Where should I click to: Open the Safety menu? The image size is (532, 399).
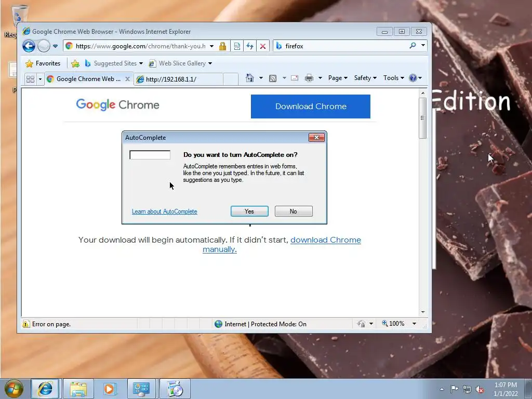tap(365, 78)
